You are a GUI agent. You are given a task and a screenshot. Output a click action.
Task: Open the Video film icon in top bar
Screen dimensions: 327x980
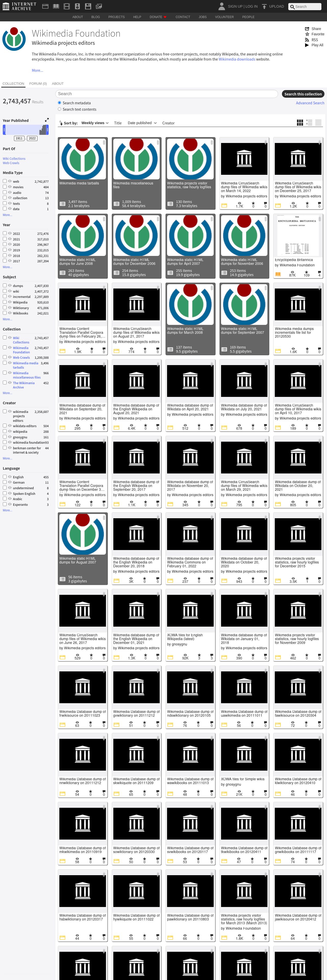pos(67,6)
